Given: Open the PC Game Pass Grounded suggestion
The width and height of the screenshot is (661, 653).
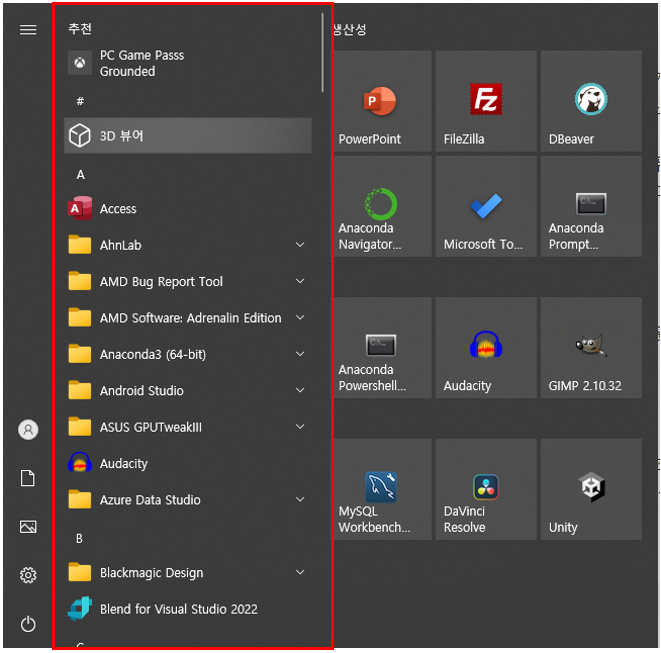Looking at the screenshot, I should pos(188,63).
